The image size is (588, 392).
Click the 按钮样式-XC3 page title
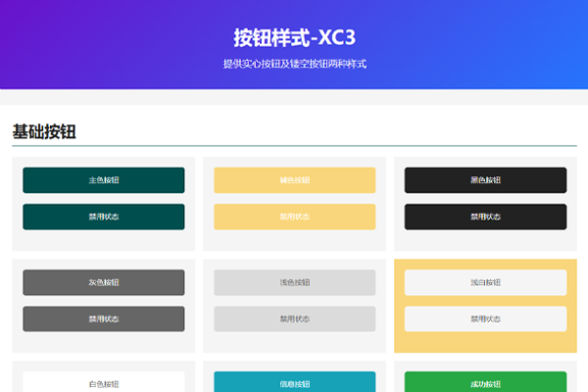(294, 37)
